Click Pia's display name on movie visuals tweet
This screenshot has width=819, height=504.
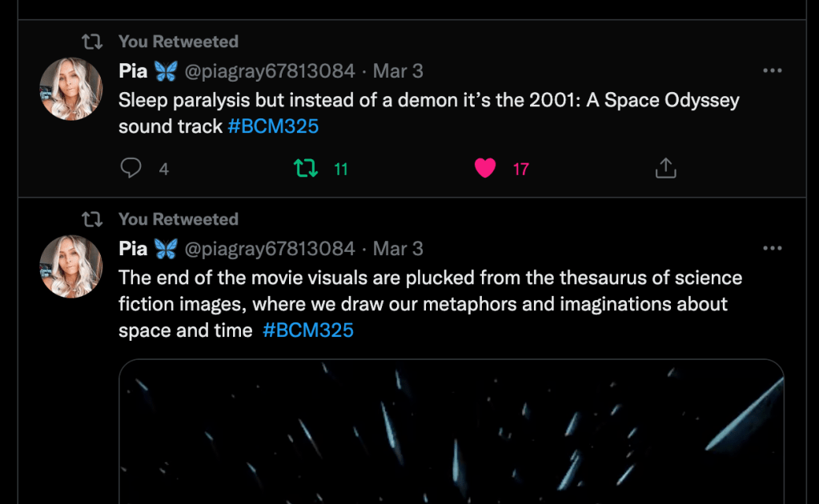133,249
